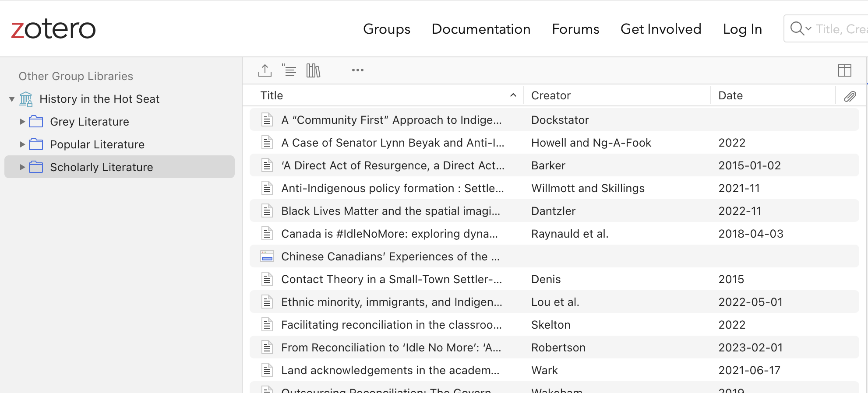Click document icon for Ethnic minority item
This screenshot has height=393, width=868.
point(267,302)
